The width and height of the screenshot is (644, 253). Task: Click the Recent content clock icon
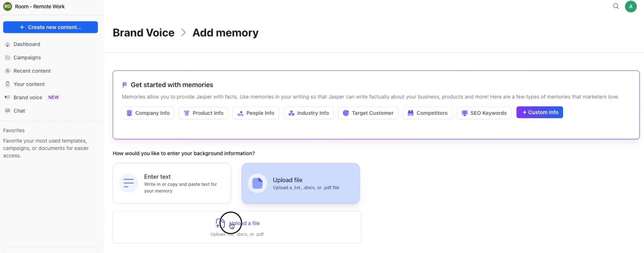click(7, 71)
